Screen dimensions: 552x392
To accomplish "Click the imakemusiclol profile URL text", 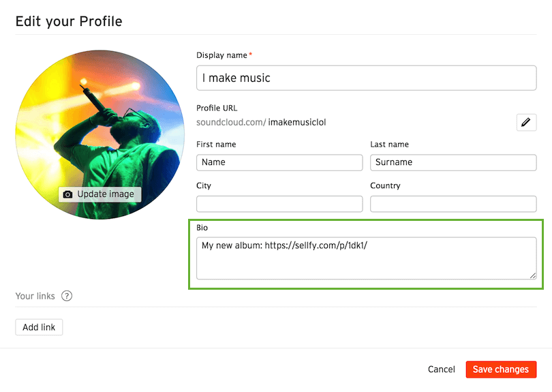I will pos(297,123).
